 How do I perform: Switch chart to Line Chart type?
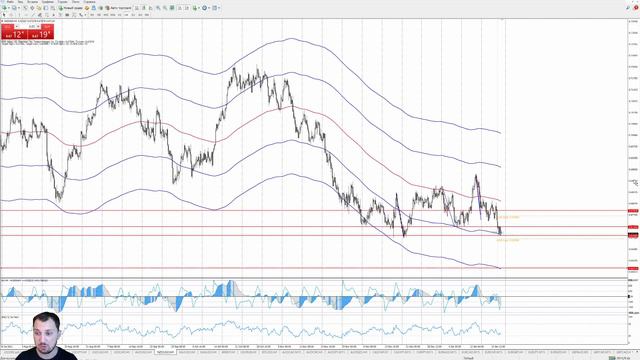151,8
